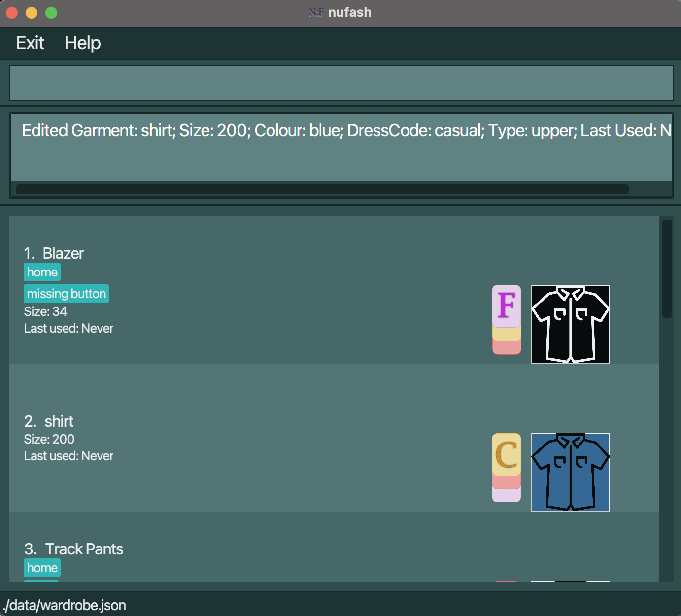The image size is (681, 616).
Task: Click the green maximize window button
Action: pos(51,13)
